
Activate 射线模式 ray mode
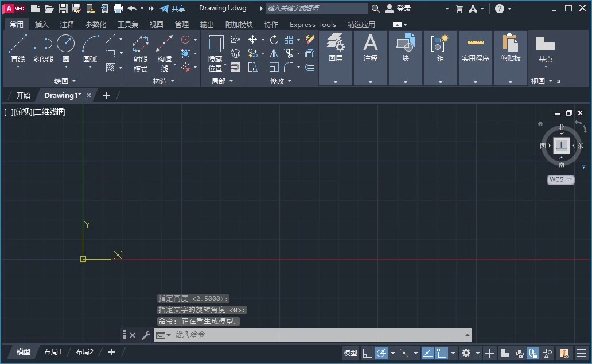141,53
